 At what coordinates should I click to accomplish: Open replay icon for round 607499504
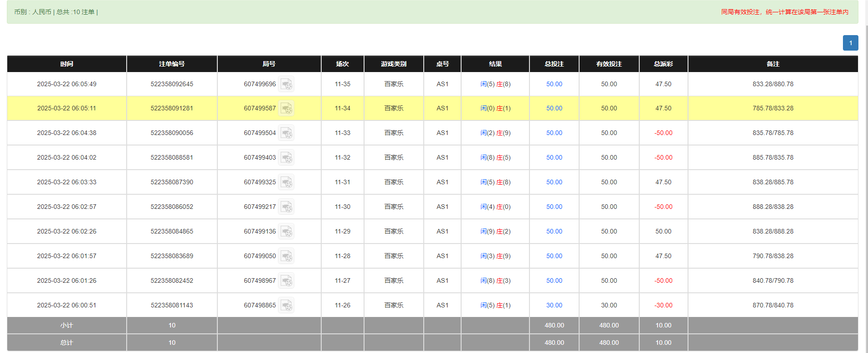[286, 133]
